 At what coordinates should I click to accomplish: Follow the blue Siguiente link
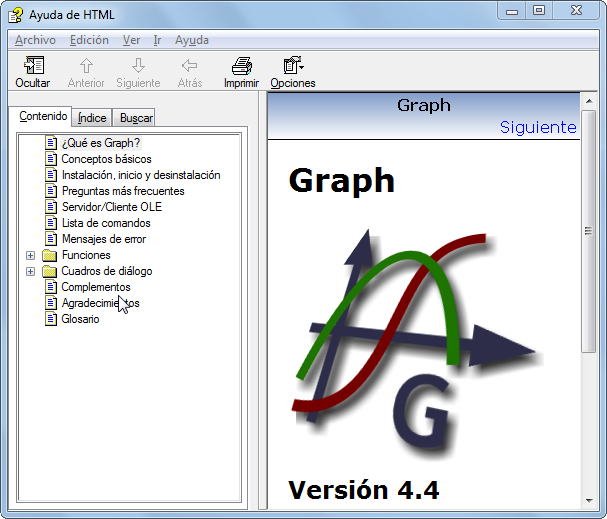(x=538, y=127)
